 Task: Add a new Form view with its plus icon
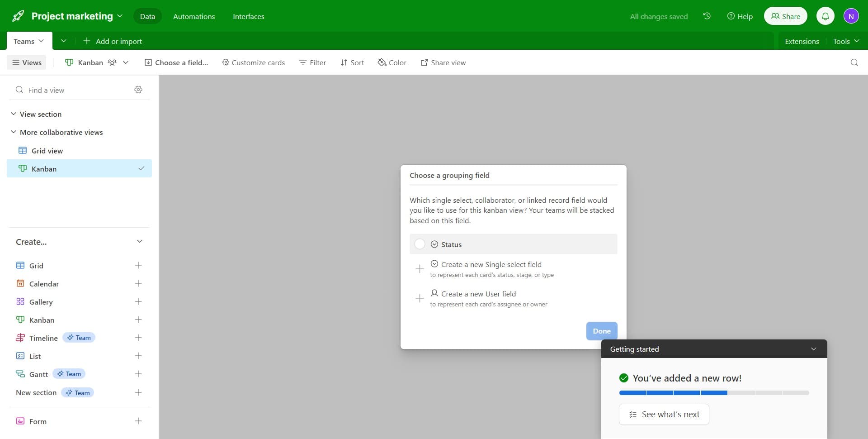click(138, 421)
